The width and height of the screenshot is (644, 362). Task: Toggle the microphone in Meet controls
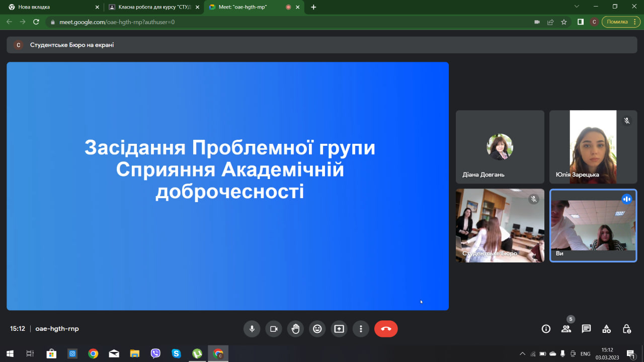tap(252, 329)
